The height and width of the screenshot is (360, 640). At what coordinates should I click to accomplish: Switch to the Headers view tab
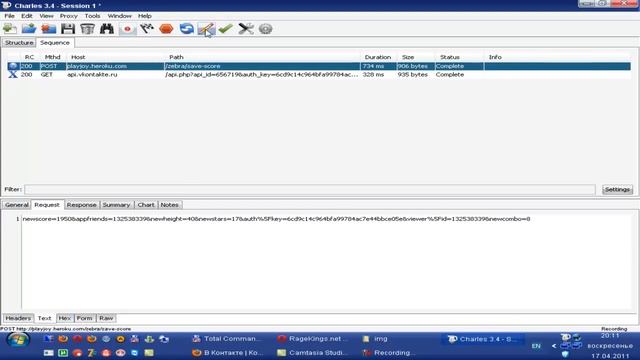pos(18,318)
